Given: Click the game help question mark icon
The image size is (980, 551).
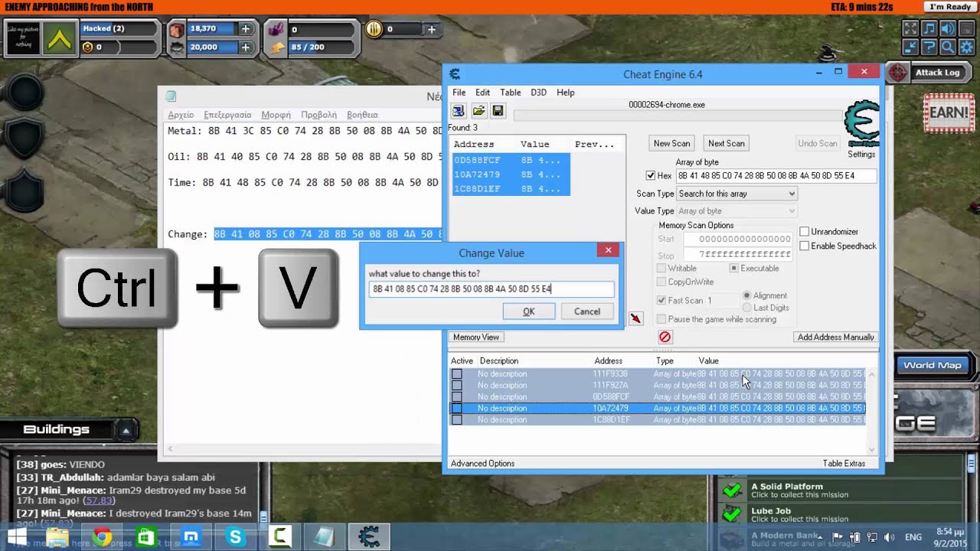Looking at the screenshot, I should pos(929,47).
